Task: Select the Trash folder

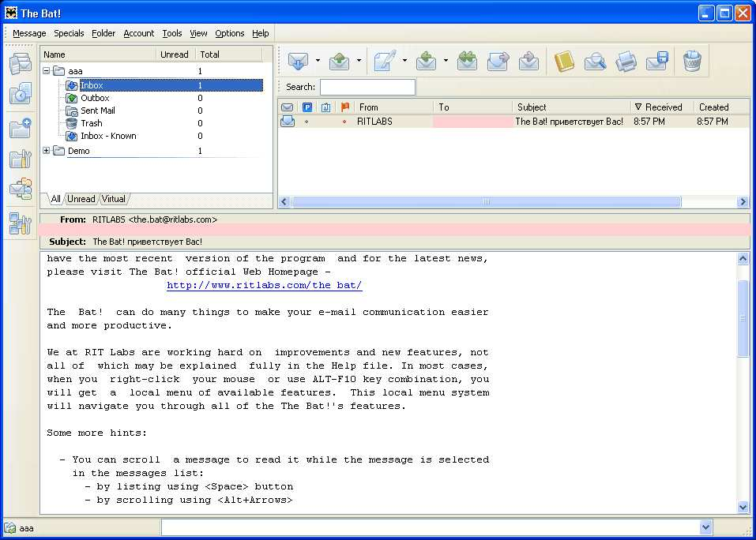Action: pyautogui.click(x=92, y=123)
